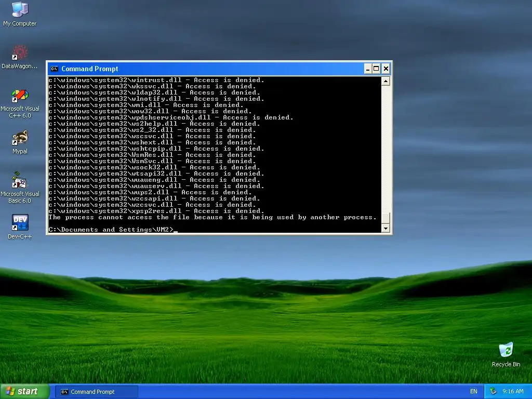Minimize the Command Prompt window
The height and width of the screenshot is (399, 532).
(368, 69)
